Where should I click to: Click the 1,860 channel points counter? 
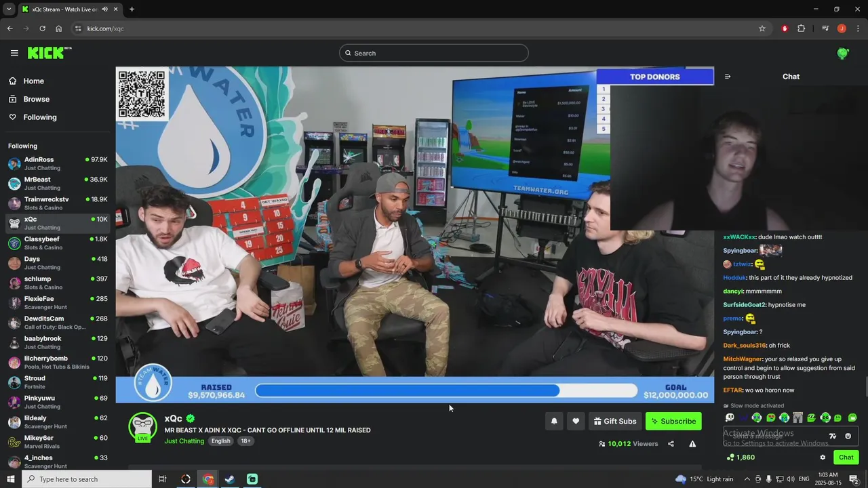click(x=741, y=457)
